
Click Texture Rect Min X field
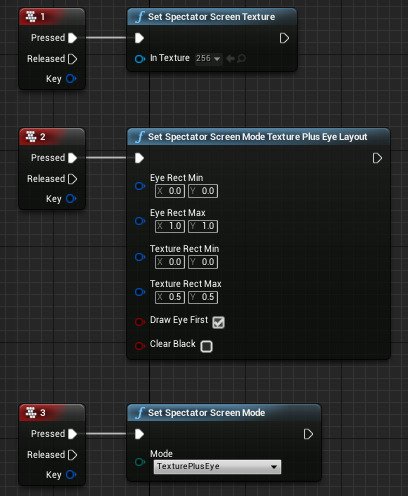[x=170, y=262]
